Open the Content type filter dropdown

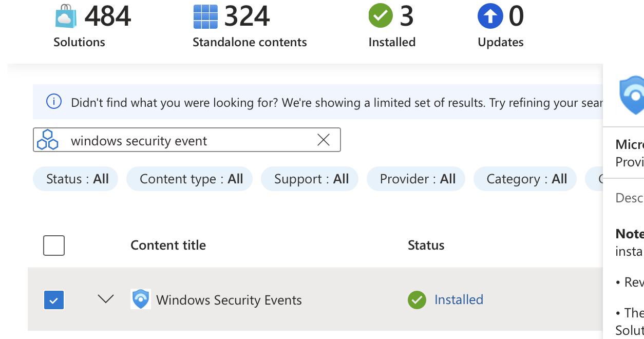click(x=189, y=178)
